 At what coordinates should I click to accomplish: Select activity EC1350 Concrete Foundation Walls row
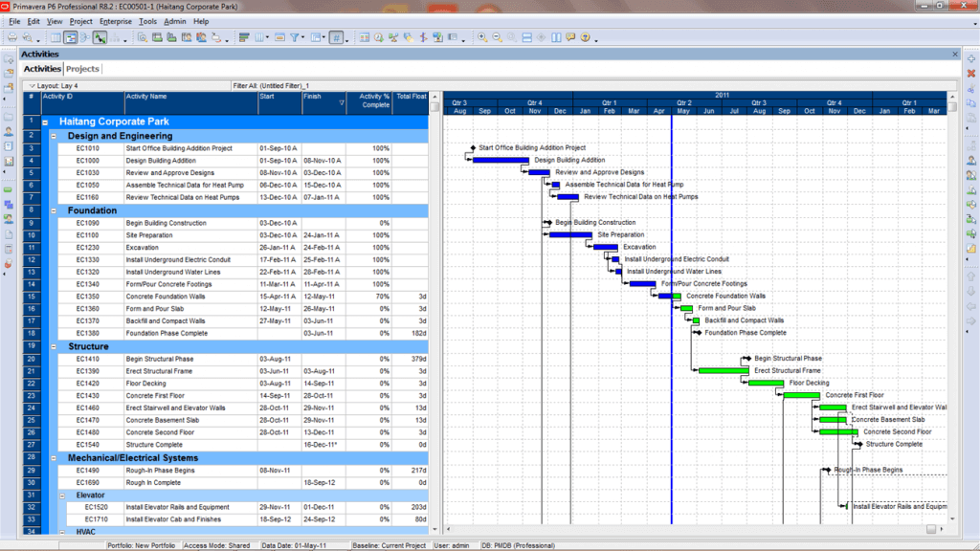pyautogui.click(x=226, y=297)
